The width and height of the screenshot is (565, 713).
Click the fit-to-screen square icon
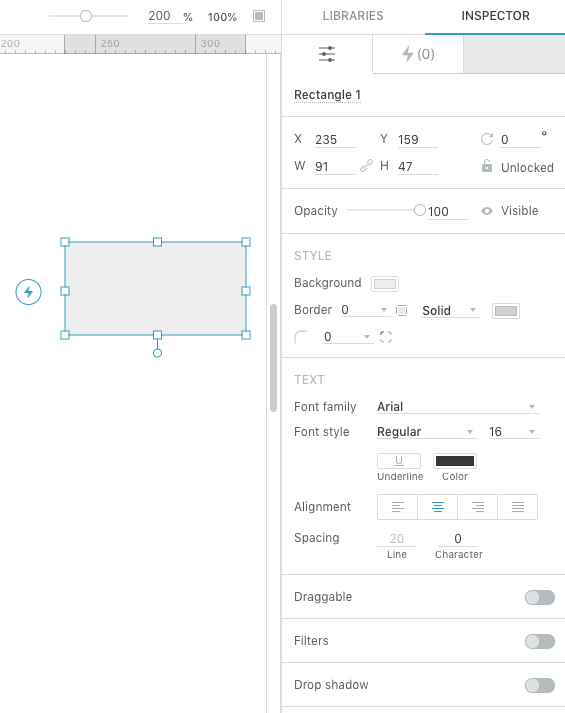pos(259,16)
